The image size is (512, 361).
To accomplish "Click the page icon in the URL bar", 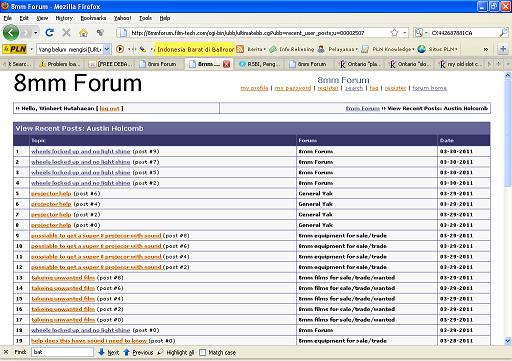I will pyautogui.click(x=123, y=33).
